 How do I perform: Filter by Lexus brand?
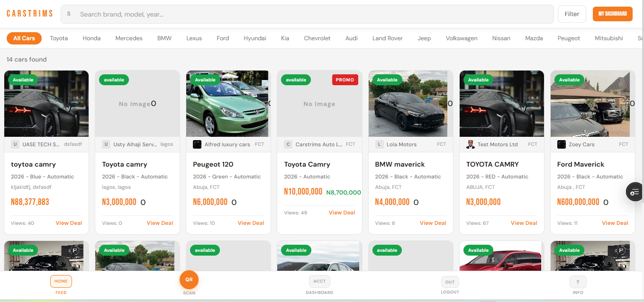pyautogui.click(x=194, y=38)
